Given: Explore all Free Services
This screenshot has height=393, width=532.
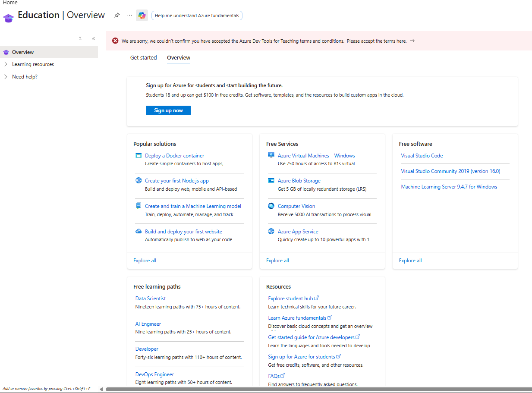Looking at the screenshot, I should coord(278,261).
